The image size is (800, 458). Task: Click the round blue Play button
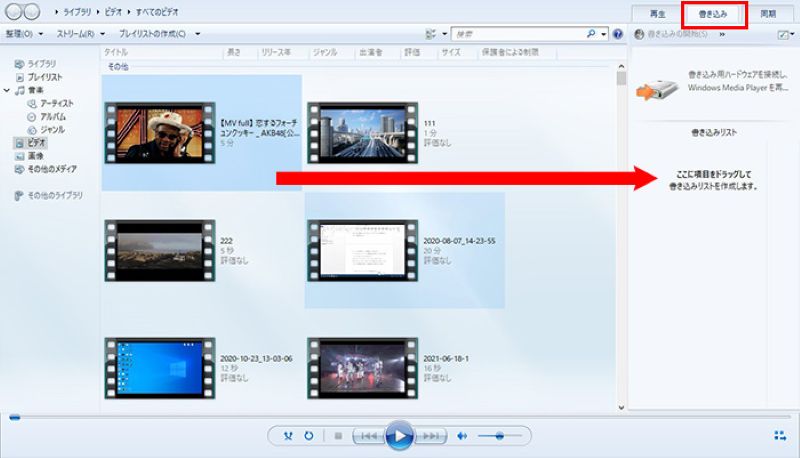point(399,436)
